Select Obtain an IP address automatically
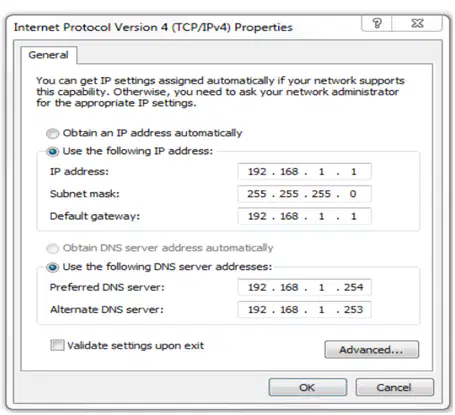455x415 pixels. pos(53,134)
